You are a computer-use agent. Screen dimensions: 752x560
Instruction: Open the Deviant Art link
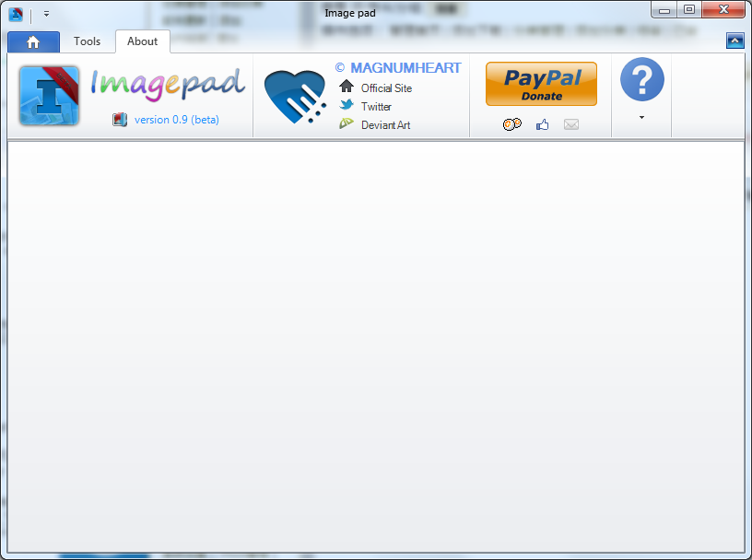point(385,125)
